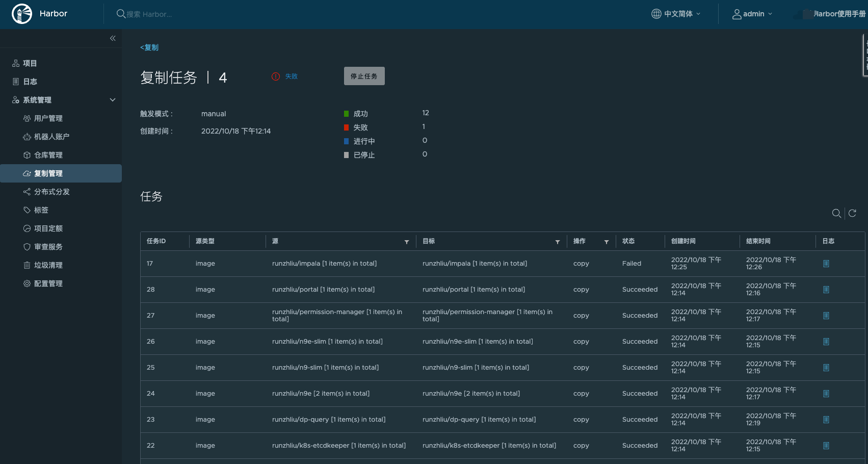Click the Harbor logo icon
The image size is (868, 464).
(x=22, y=14)
